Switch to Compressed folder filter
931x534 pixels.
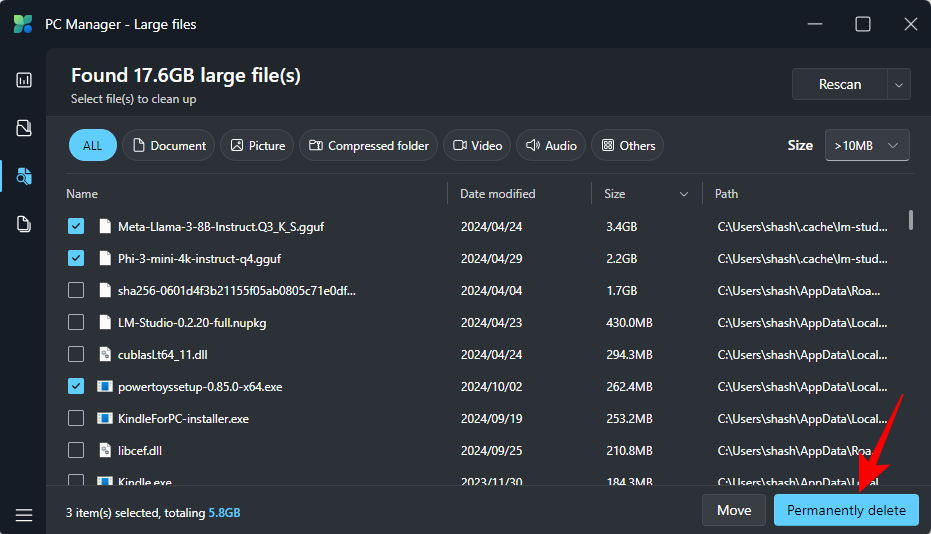(368, 145)
